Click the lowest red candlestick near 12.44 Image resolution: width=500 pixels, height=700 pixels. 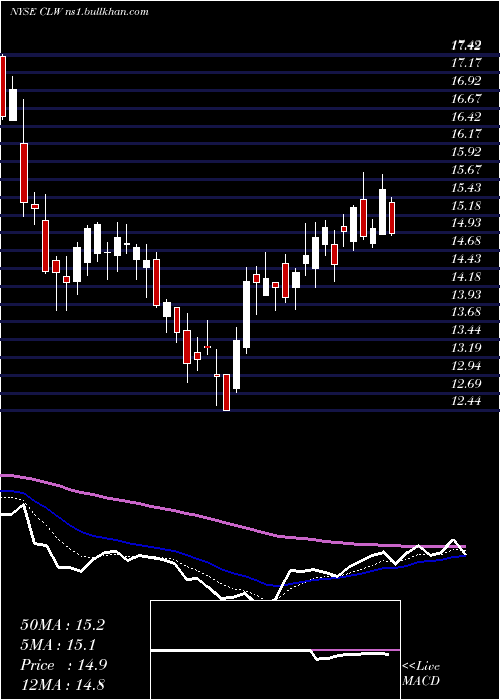click(226, 392)
